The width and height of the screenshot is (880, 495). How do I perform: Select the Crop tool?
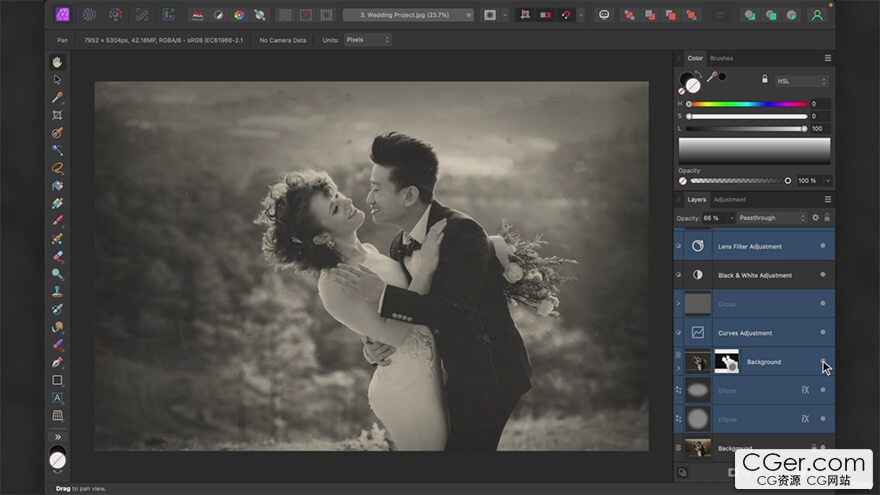pyautogui.click(x=57, y=115)
